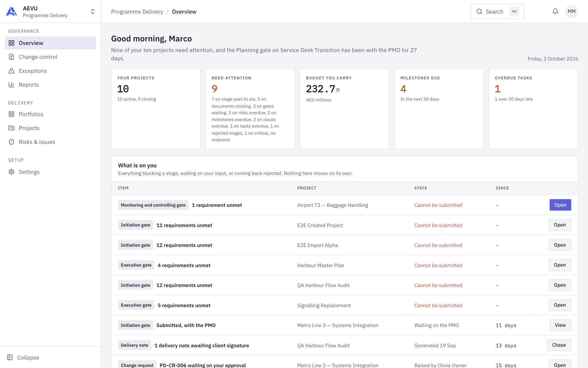Viewport: 588px width, 368px height.
Task: Open the Overdue Tasks card
Action: coord(533,109)
